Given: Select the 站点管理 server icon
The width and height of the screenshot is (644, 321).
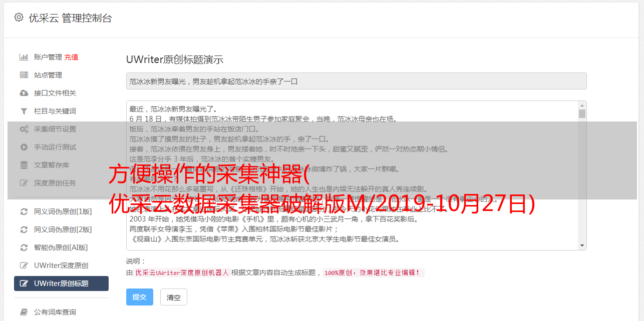Looking at the screenshot, I should [x=24, y=75].
